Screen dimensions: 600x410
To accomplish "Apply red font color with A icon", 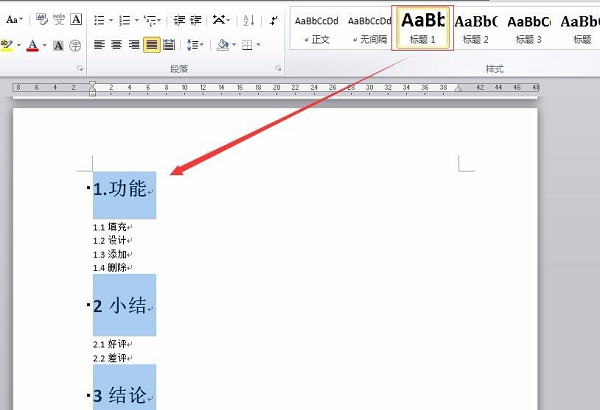I will pos(33,46).
